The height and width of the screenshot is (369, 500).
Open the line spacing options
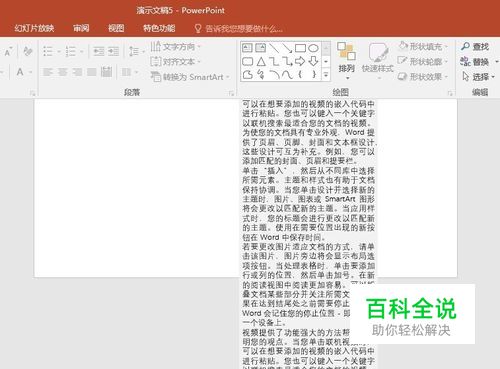(x=136, y=51)
